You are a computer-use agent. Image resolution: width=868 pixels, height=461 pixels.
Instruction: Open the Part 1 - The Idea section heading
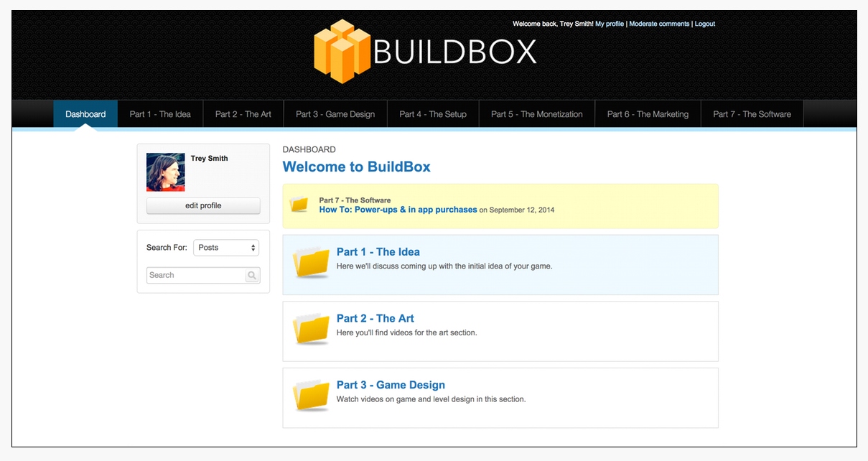[x=378, y=252]
